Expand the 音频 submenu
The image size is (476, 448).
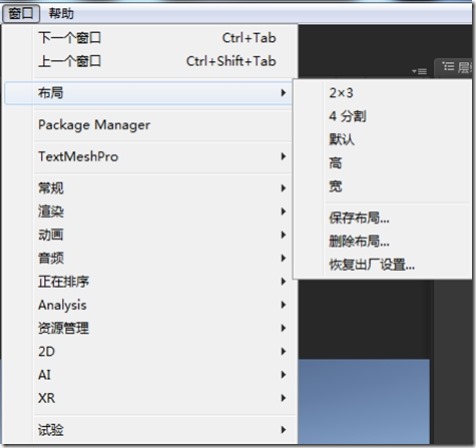tap(149, 258)
